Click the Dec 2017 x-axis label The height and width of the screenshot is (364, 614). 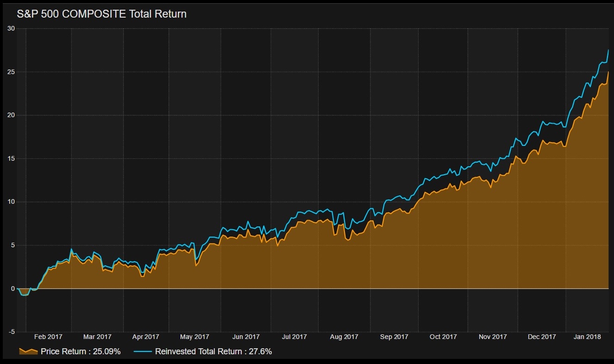pyautogui.click(x=542, y=337)
